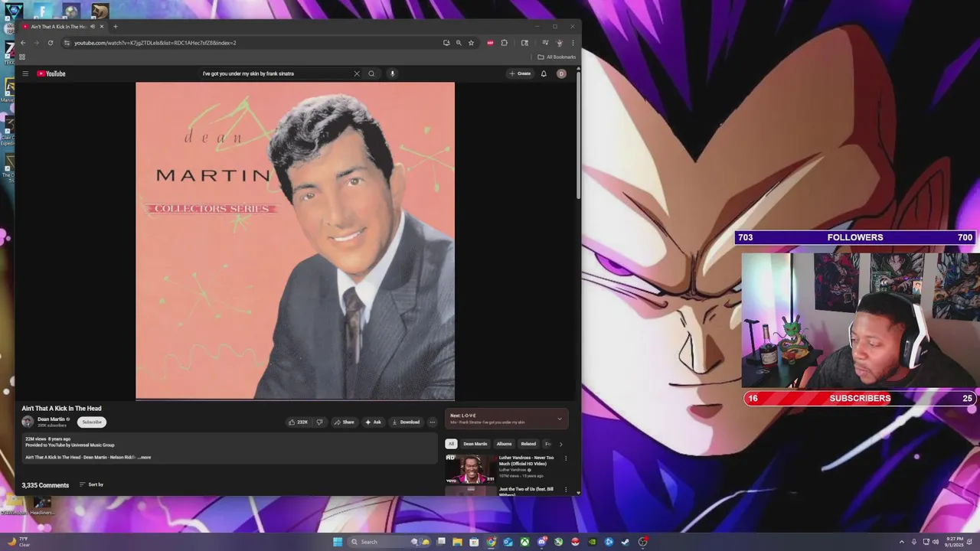Clear the YouTube search box text

[356, 73]
